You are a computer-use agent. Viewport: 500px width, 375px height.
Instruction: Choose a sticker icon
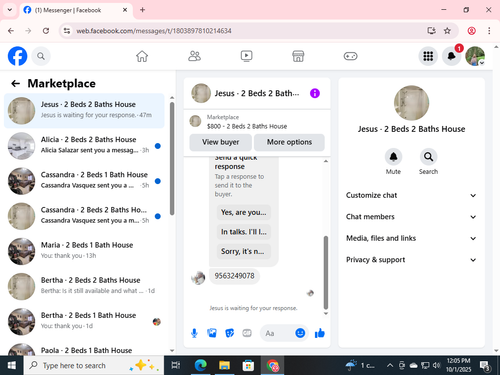point(229,333)
